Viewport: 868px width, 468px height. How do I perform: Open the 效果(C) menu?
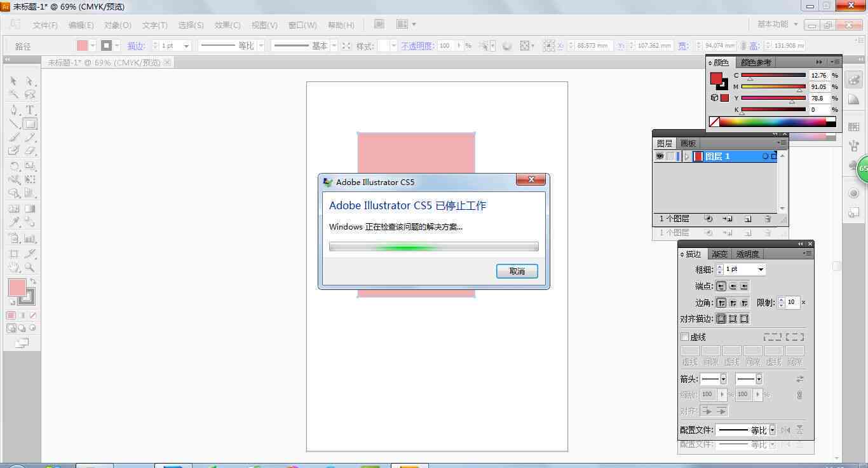227,25
